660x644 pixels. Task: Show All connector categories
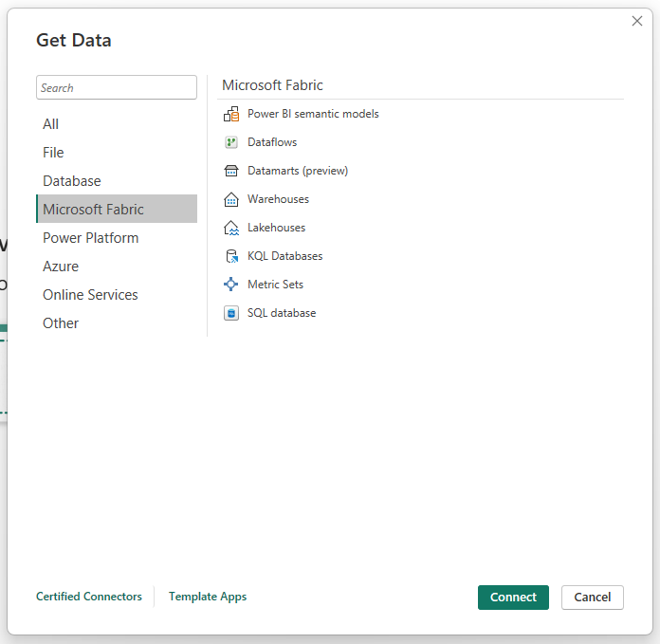point(117,124)
